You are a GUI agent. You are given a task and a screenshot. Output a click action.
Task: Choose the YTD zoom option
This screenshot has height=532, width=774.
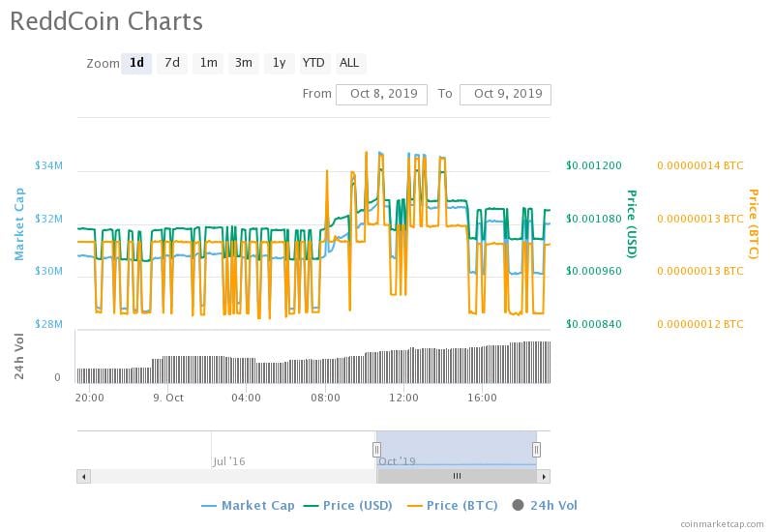(x=313, y=63)
